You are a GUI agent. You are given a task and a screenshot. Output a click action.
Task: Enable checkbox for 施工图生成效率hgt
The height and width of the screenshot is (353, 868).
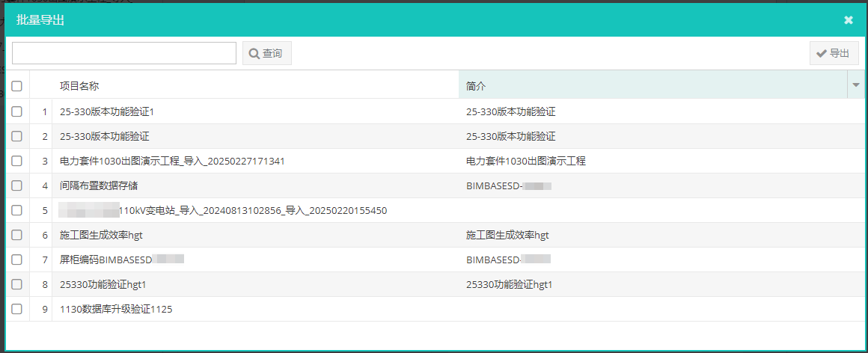click(16, 235)
